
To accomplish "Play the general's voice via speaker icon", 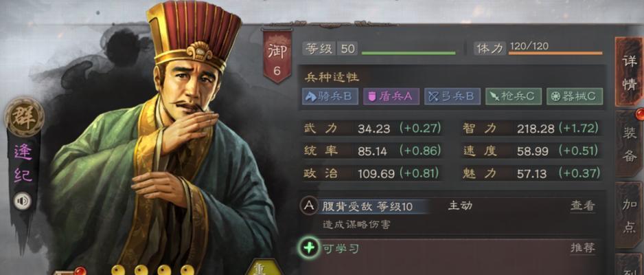I will [22, 201].
